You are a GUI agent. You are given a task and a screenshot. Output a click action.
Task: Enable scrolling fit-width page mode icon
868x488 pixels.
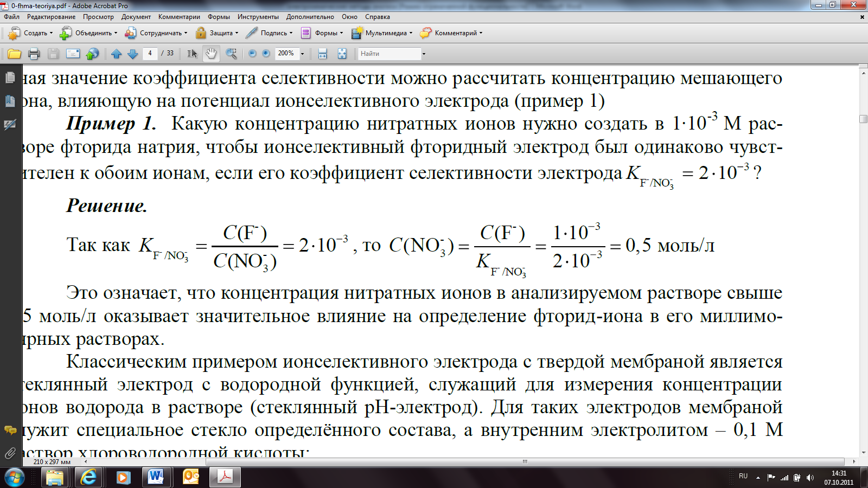click(x=323, y=54)
